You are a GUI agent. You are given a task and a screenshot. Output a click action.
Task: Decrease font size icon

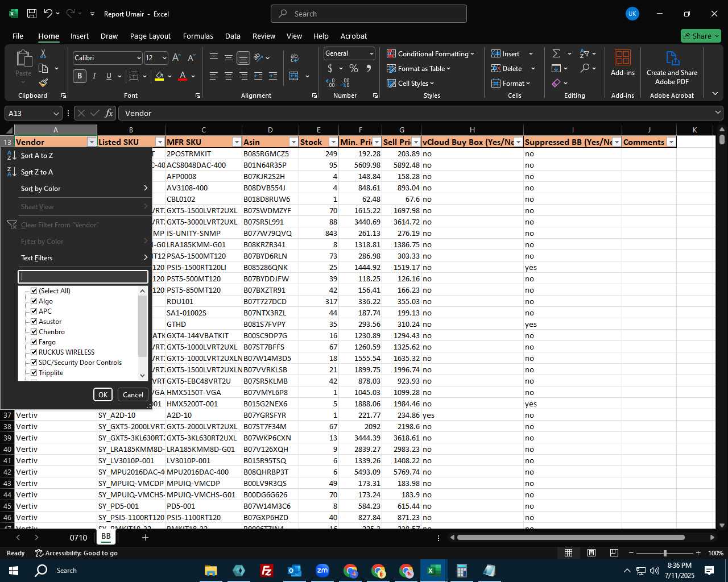tap(191, 57)
